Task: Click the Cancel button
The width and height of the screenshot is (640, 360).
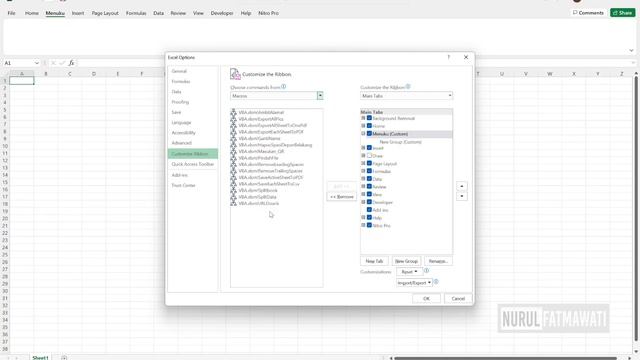Action: [458, 298]
